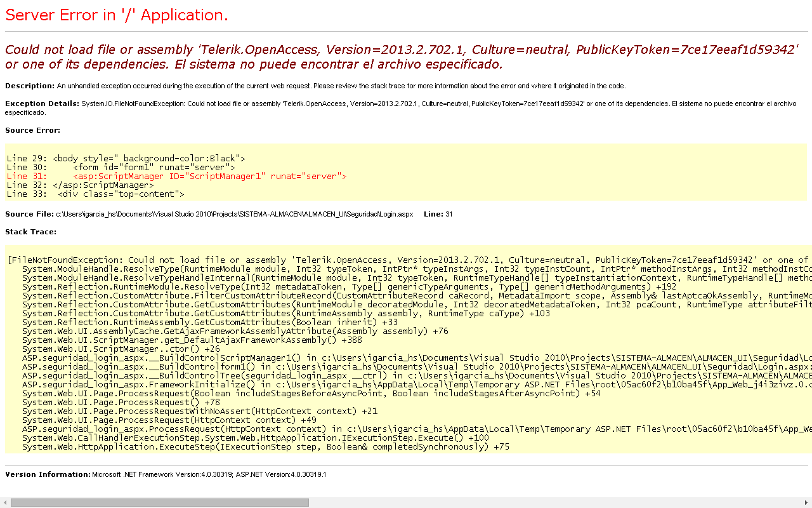812x508 pixels.
Task: Click source line 32 closing asp:ScriptManager
Action: (x=80, y=185)
